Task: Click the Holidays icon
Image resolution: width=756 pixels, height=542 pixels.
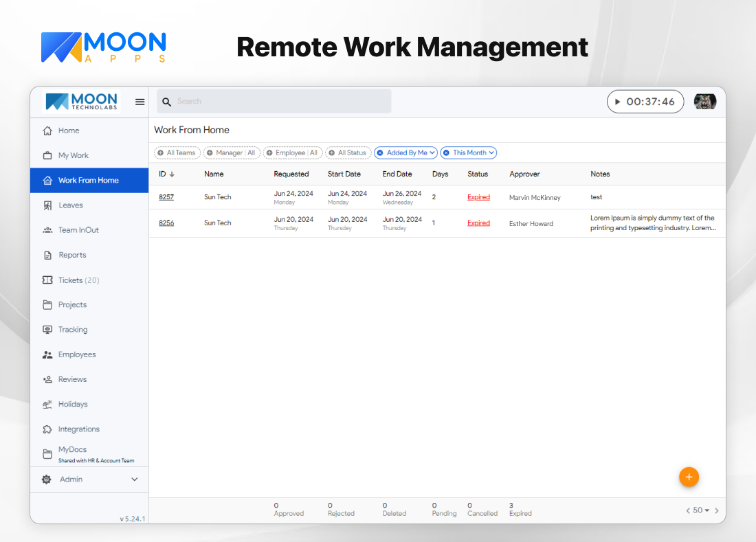Action: [x=47, y=404]
